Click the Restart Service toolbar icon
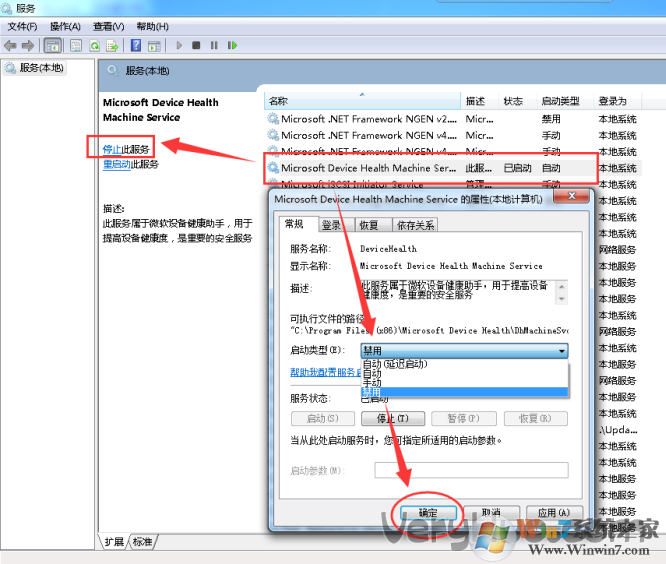 click(x=232, y=45)
